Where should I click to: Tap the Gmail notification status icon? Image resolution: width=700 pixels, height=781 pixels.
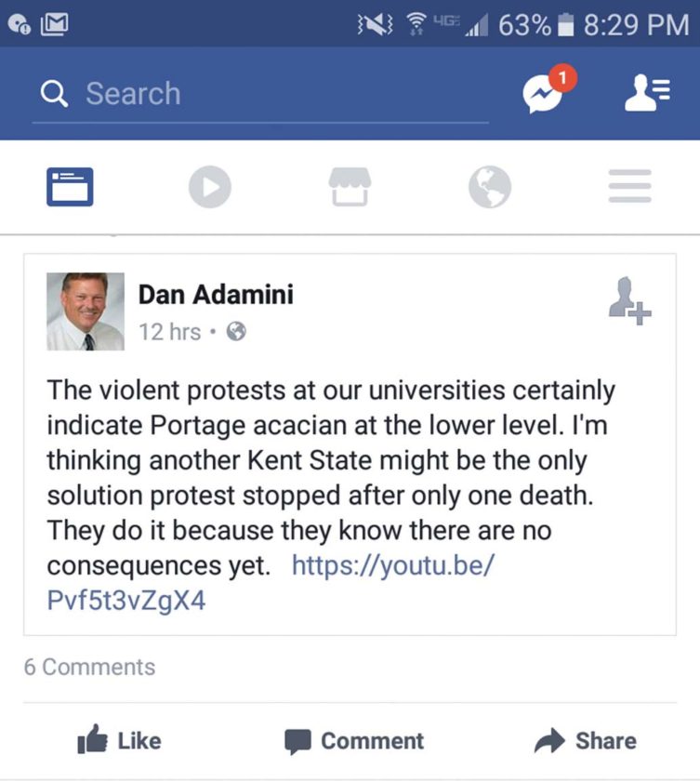55,25
